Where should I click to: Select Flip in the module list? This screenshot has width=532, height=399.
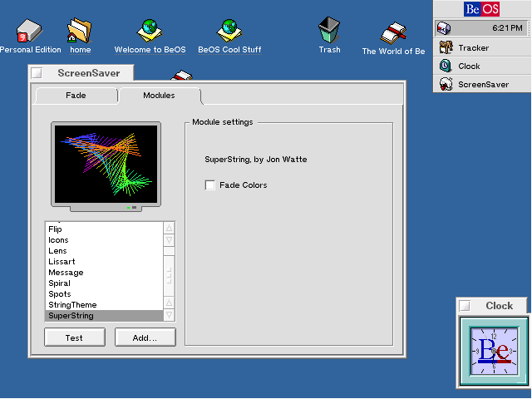[104, 229]
